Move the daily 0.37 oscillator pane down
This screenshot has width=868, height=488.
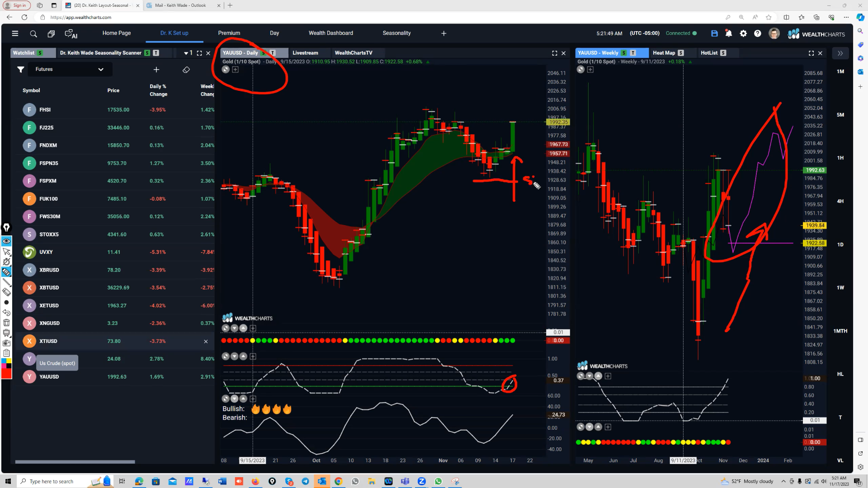pos(235,357)
